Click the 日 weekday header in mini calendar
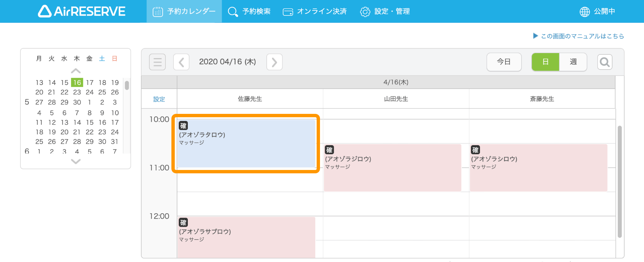644x262 pixels. click(115, 58)
